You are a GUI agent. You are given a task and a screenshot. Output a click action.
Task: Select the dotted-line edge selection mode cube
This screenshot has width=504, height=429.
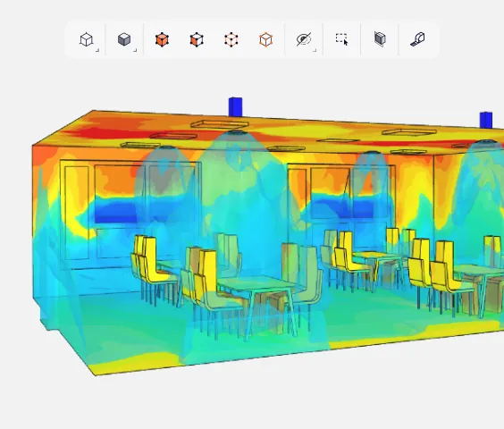231,40
